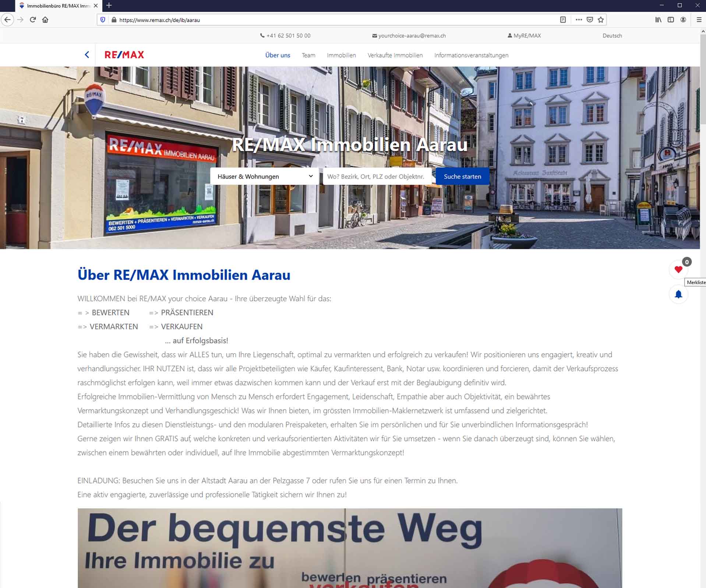Reload the current page
706x588 pixels.
(x=33, y=20)
